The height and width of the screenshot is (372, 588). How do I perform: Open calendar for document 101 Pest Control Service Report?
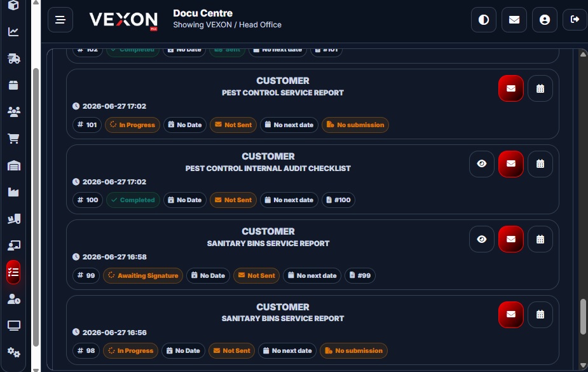pos(540,88)
